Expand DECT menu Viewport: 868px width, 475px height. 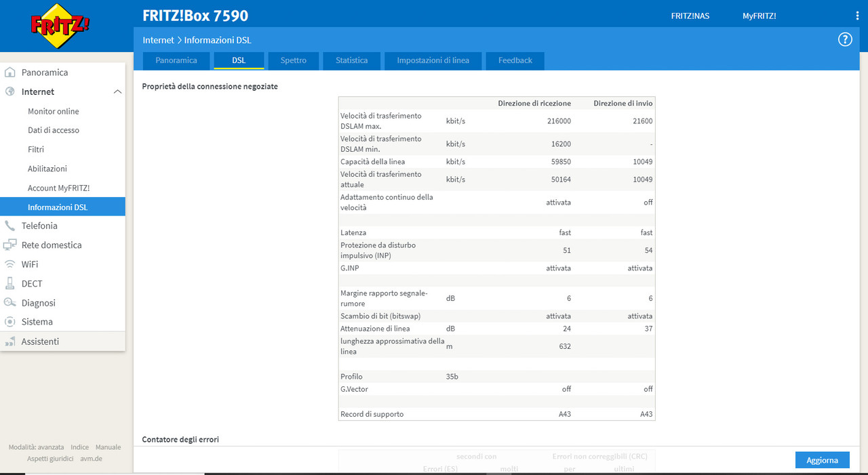point(32,283)
